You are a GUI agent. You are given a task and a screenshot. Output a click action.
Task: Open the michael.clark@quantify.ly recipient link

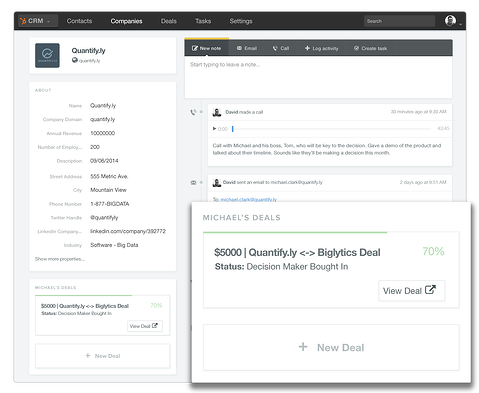[248, 199]
